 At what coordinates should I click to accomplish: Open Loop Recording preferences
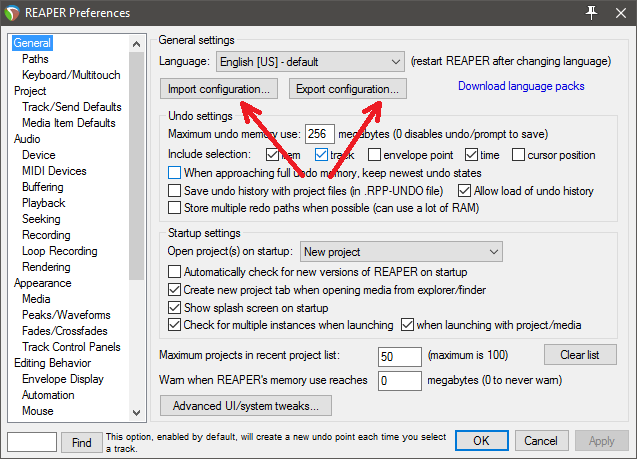pos(60,251)
